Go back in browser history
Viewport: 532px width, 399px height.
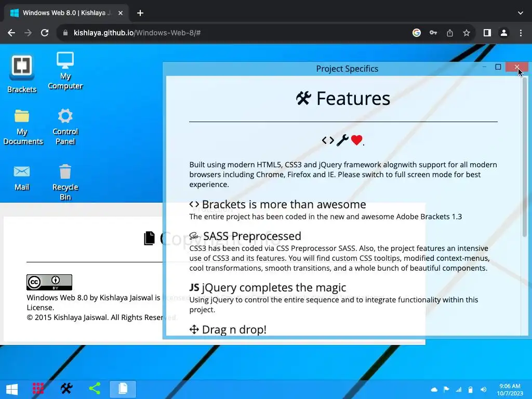coord(11,33)
